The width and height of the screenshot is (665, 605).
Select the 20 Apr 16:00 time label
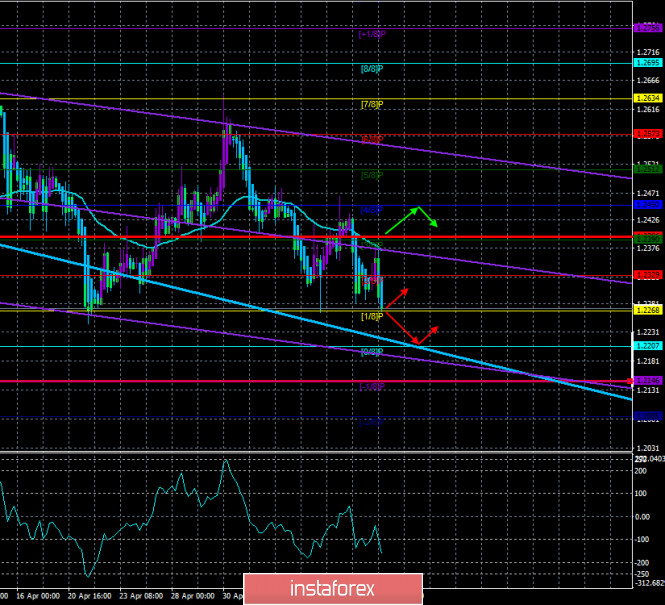point(89,596)
